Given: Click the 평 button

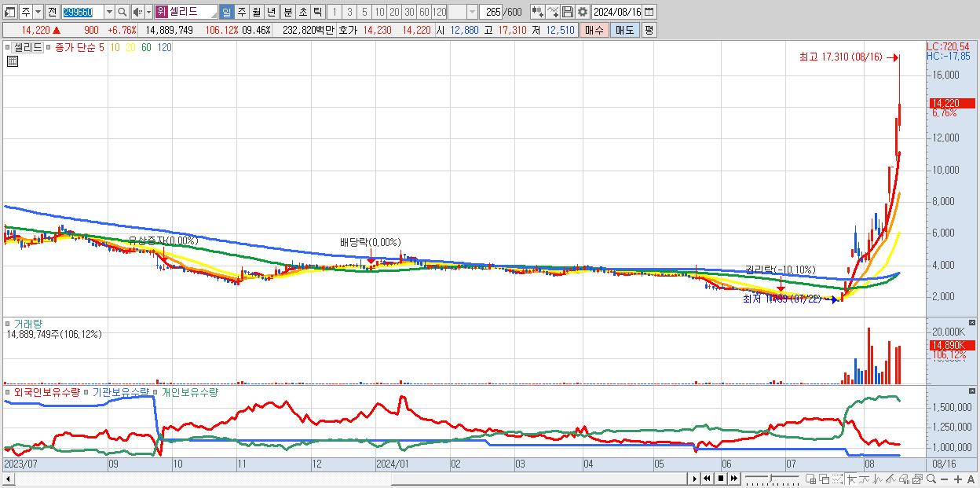Looking at the screenshot, I should [649, 30].
